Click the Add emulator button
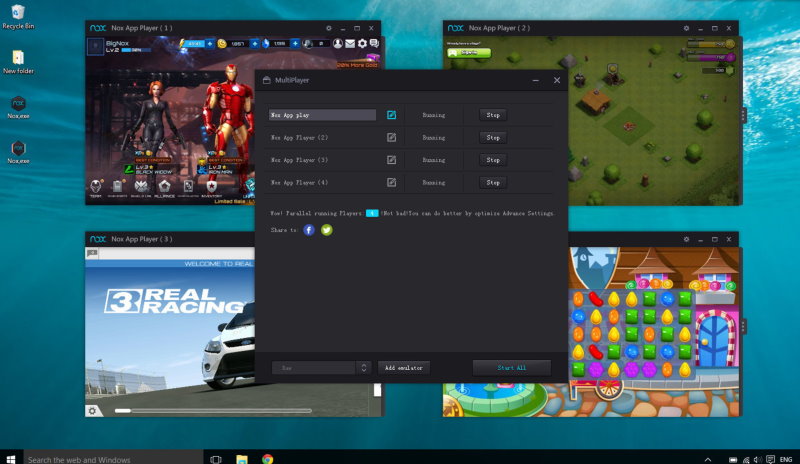The height and width of the screenshot is (464, 800). 404,368
